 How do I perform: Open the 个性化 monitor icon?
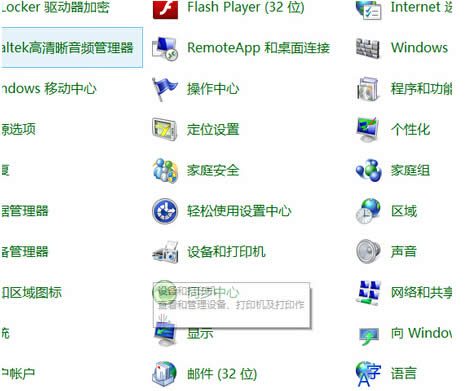(368, 129)
